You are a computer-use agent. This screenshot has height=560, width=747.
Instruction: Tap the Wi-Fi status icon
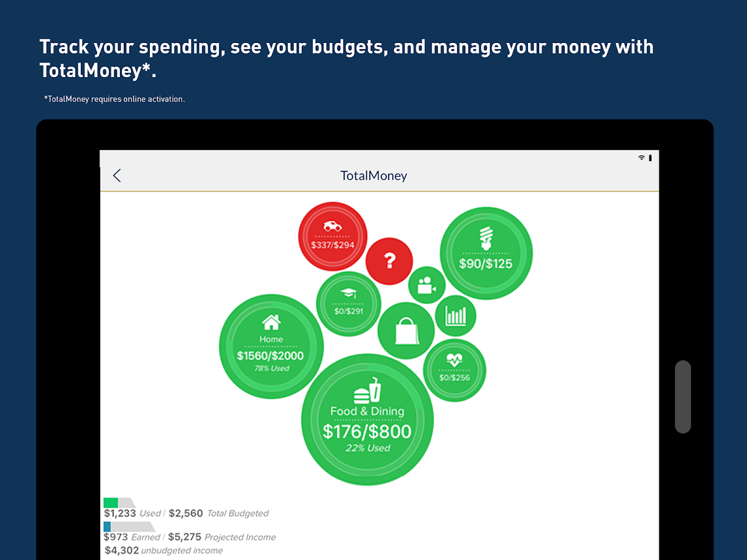641,158
